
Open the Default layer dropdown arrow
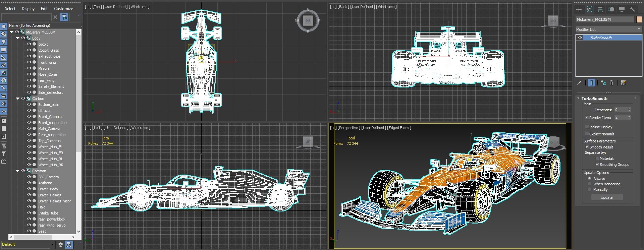click(x=52, y=245)
